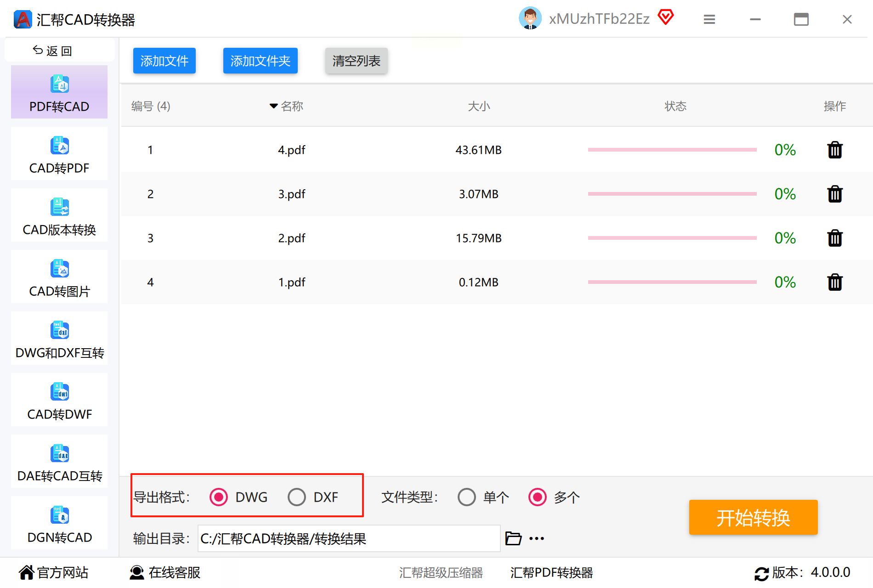Screen dimensions: 873x588
Task: Click the 添加文件 button
Action: point(164,61)
